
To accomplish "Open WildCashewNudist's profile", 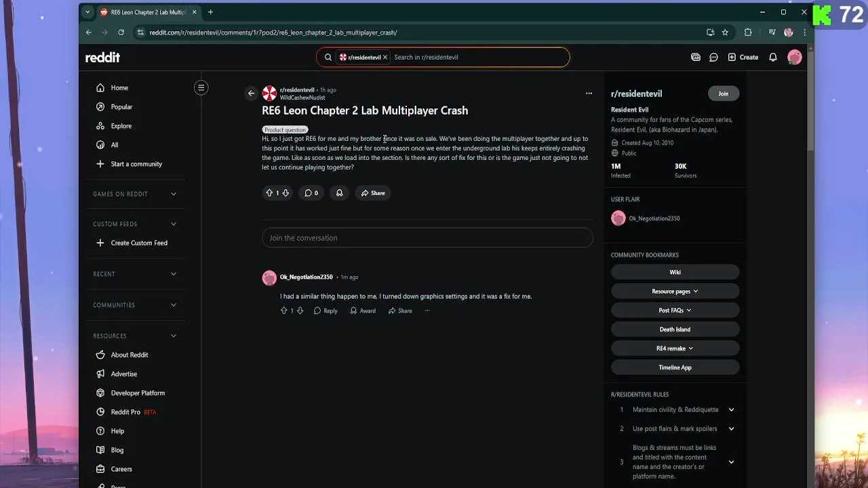I will pos(302,98).
